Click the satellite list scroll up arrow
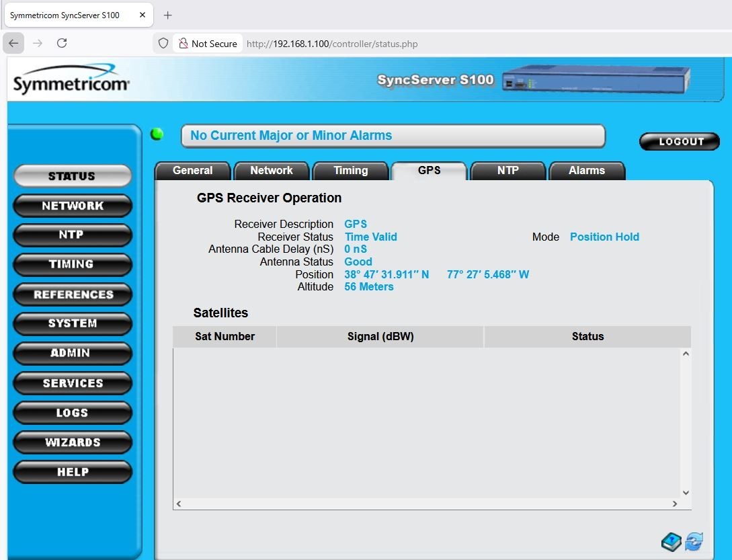Viewport: 732px width, 560px height. [x=686, y=354]
